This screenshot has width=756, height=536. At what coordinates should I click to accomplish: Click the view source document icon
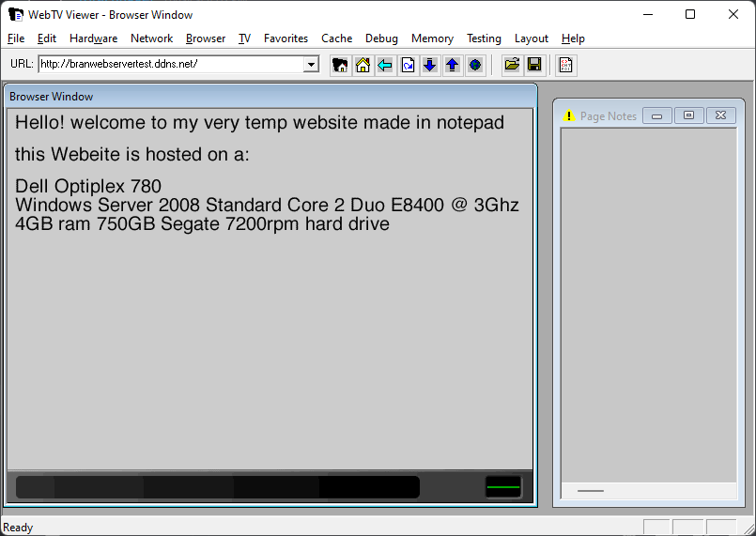pyautogui.click(x=566, y=65)
